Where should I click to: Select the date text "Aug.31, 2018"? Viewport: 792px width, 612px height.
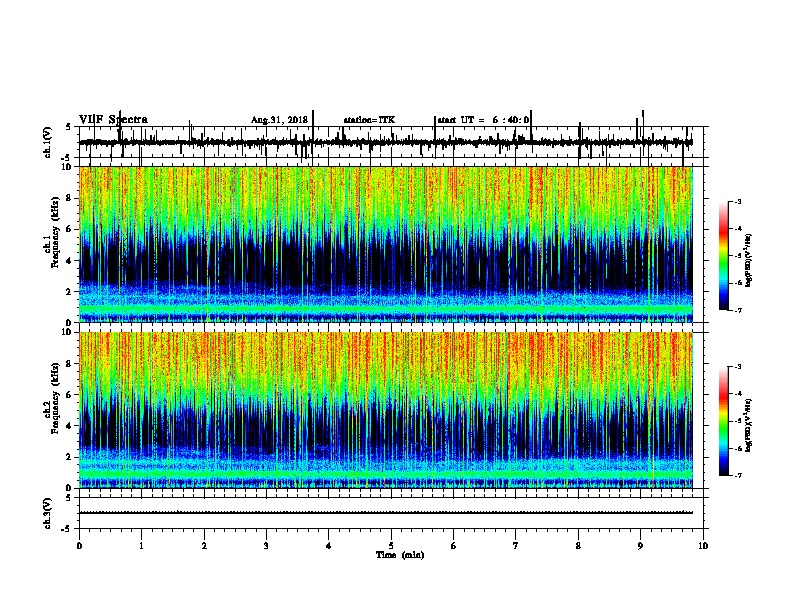pyautogui.click(x=279, y=120)
